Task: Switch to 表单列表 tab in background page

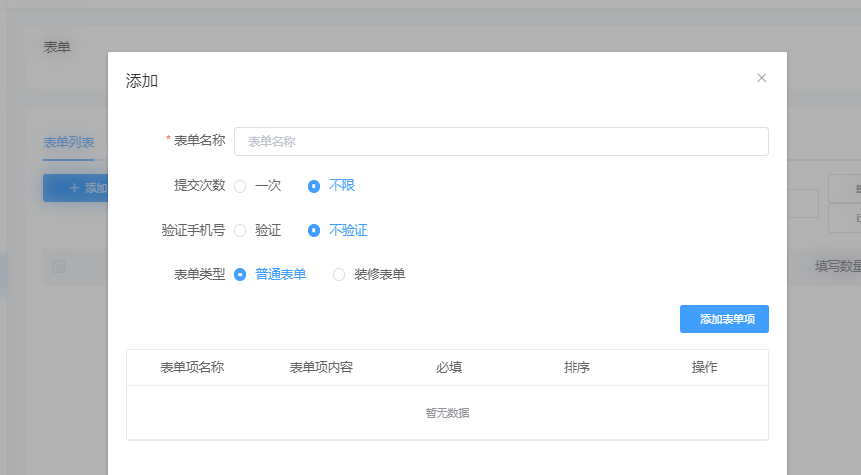Action: coord(69,143)
